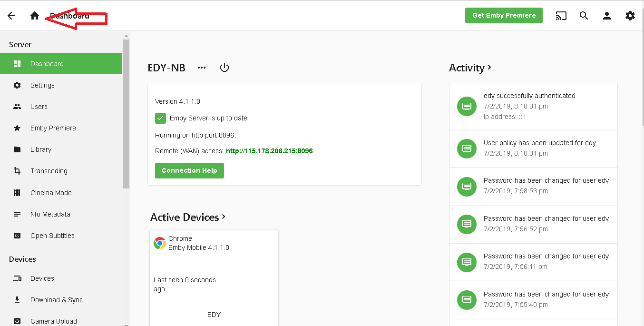
Task: Click the Users people icon
Action: (17, 107)
